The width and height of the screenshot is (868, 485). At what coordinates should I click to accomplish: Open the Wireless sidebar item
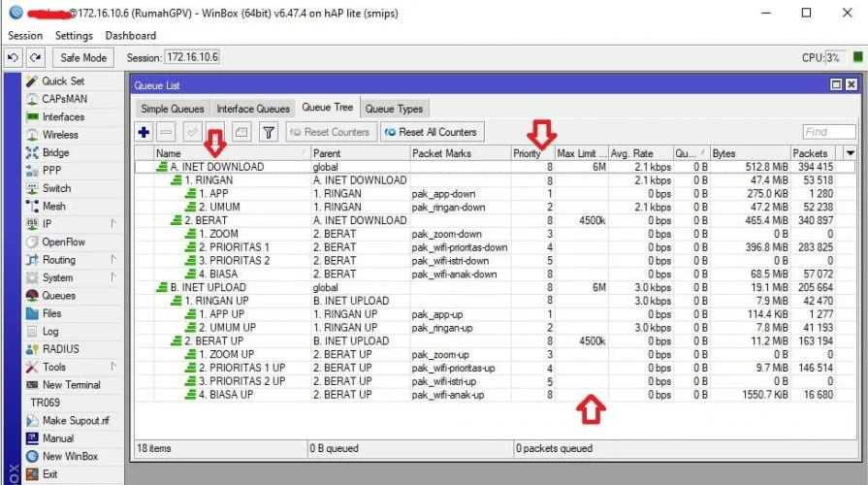pos(59,135)
